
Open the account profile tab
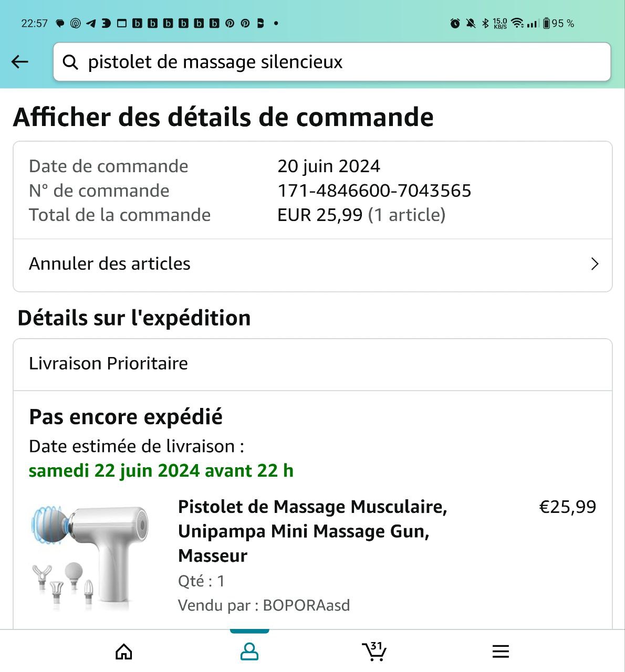(x=249, y=652)
